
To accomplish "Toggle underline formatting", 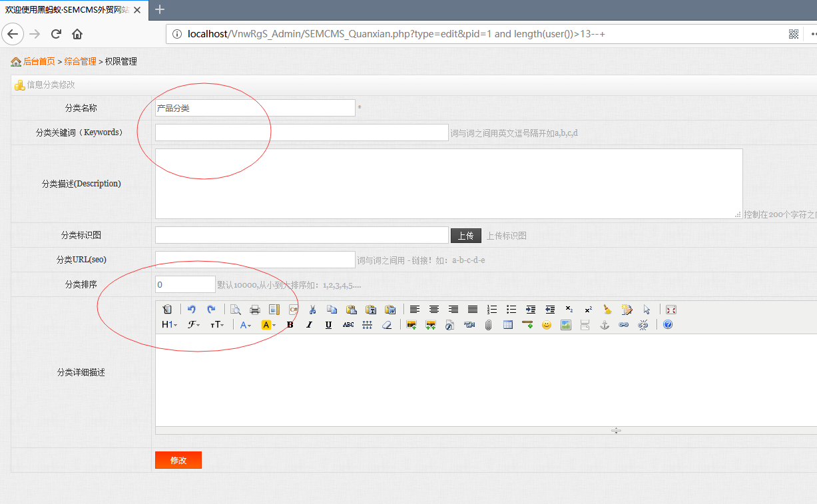I will click(x=329, y=325).
